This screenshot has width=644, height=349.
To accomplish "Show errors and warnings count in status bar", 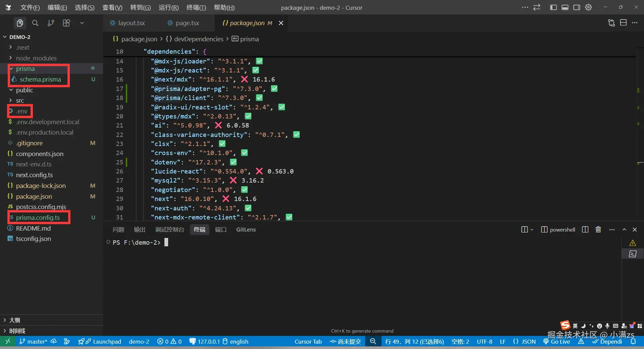I will 169,342.
